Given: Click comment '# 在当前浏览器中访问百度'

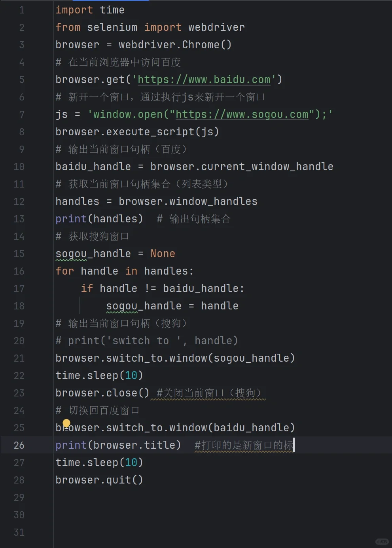Looking at the screenshot, I should 118,62.
